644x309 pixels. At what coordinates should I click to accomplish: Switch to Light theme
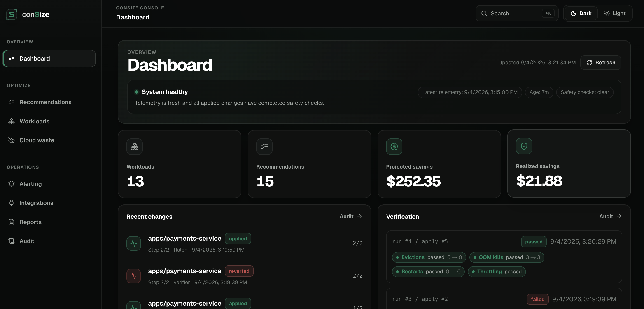[614, 13]
